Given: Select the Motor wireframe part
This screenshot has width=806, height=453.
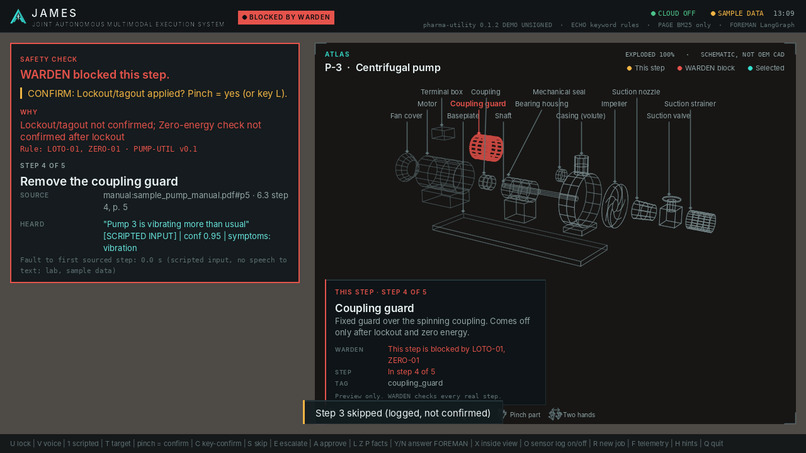Looking at the screenshot, I should (445, 172).
